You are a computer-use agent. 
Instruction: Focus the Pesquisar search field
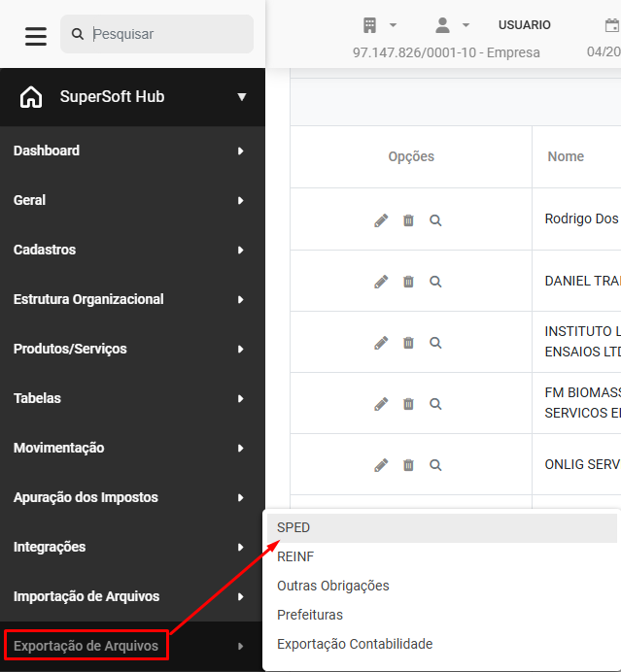pos(157,34)
